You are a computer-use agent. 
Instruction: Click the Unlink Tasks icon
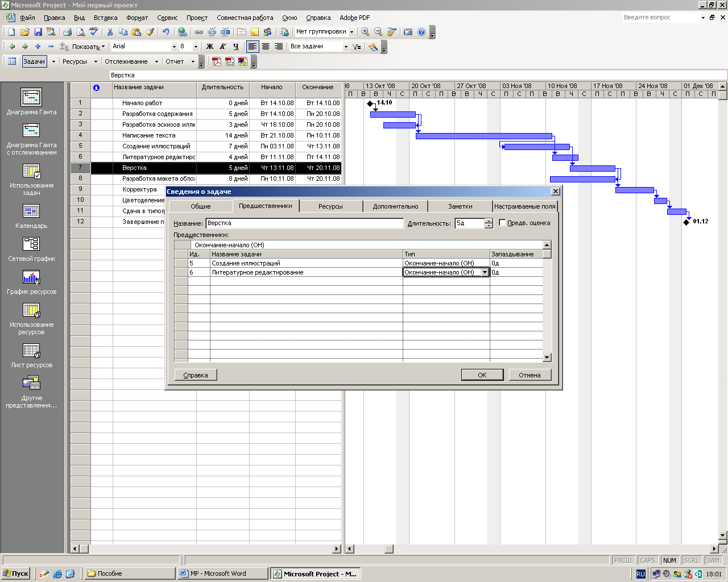tap(212, 32)
